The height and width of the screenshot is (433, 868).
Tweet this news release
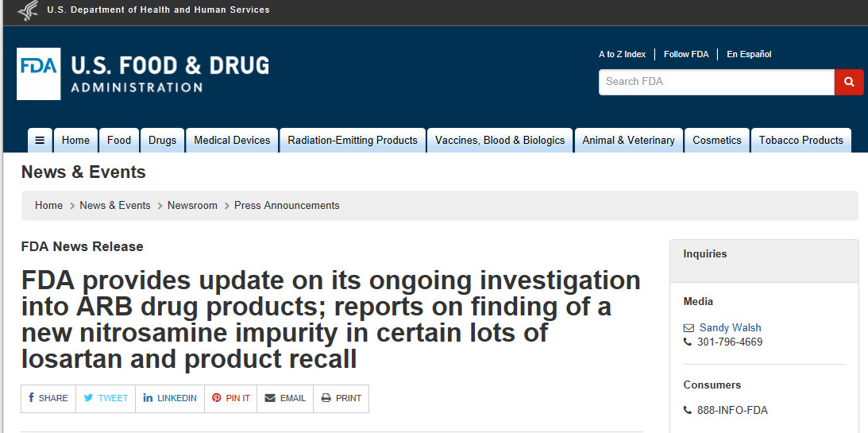click(x=106, y=398)
